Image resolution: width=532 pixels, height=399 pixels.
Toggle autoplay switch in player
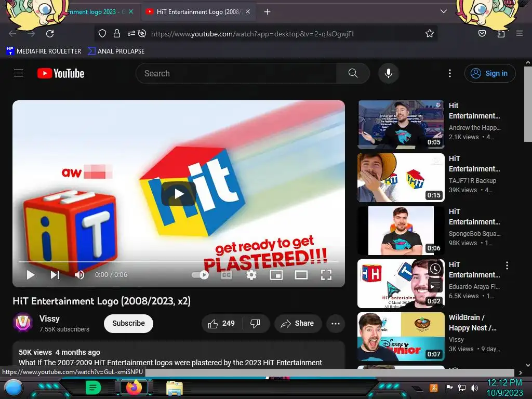pyautogui.click(x=200, y=274)
